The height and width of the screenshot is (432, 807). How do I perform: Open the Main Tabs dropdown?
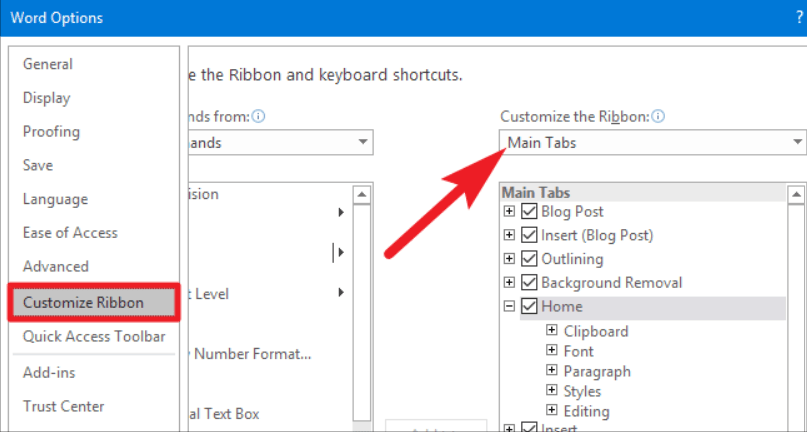point(653,142)
